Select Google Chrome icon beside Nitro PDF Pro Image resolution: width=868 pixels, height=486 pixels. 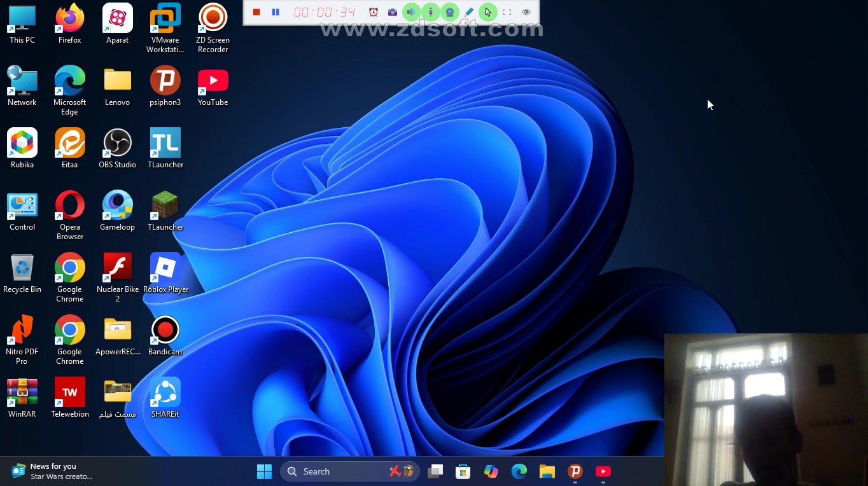click(x=70, y=340)
